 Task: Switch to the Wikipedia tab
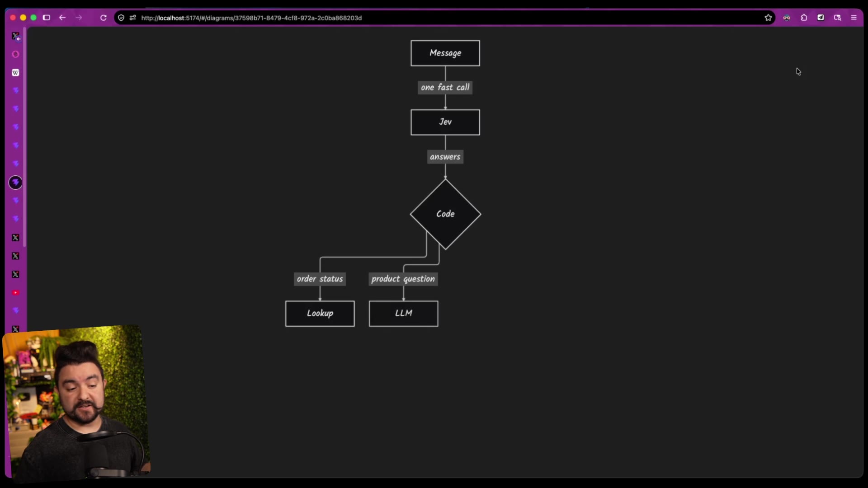coord(15,72)
